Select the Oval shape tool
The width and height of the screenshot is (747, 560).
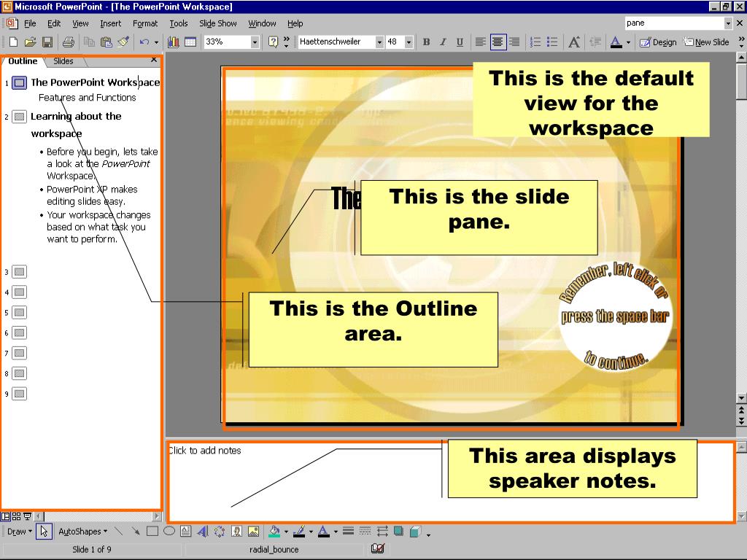coord(169,532)
